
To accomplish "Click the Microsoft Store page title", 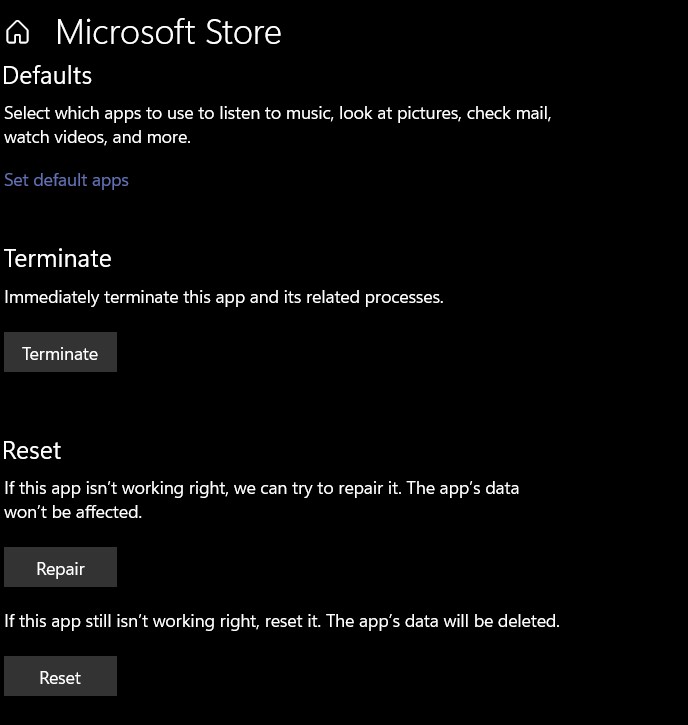I will [x=168, y=32].
